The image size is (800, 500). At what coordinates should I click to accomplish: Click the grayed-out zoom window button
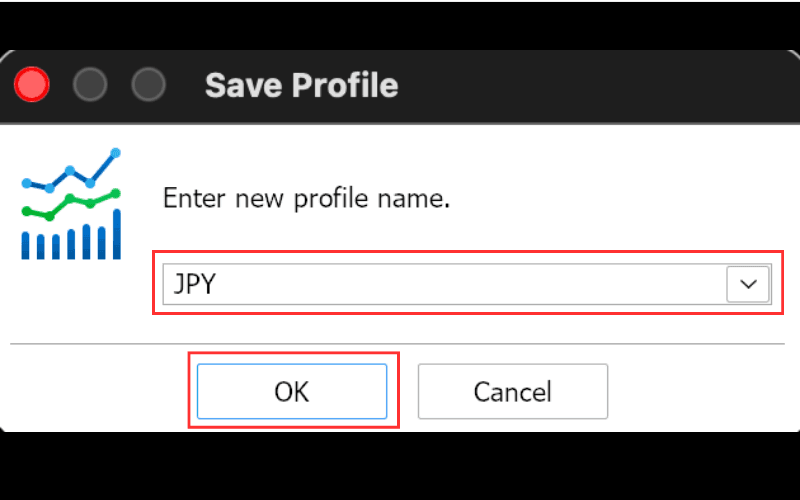tap(148, 84)
